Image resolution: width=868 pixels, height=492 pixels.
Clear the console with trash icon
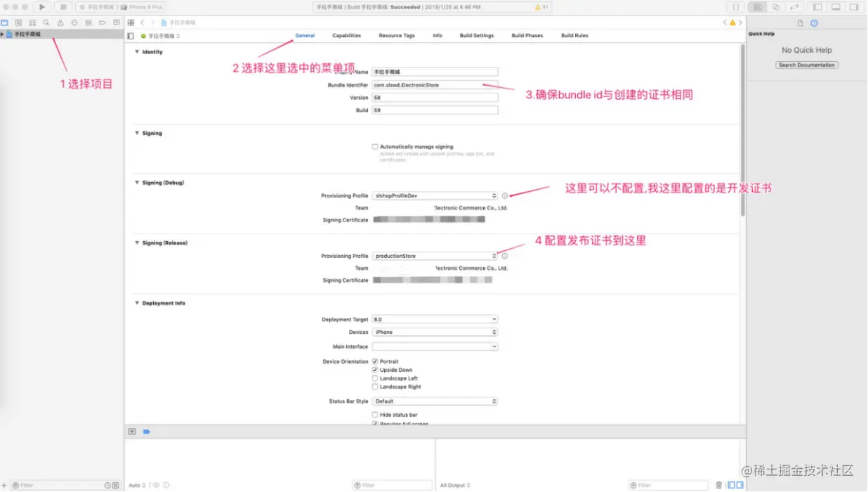718,485
